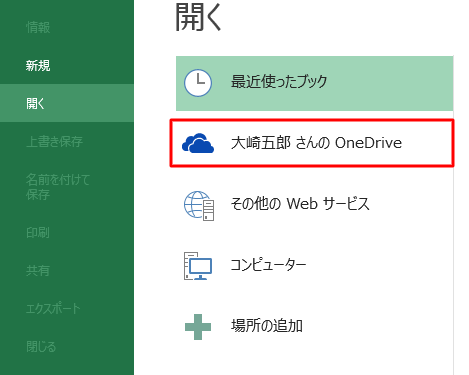Click the blue OneDrive cloud icon
Screen dimensions: 469x375
tap(198, 143)
